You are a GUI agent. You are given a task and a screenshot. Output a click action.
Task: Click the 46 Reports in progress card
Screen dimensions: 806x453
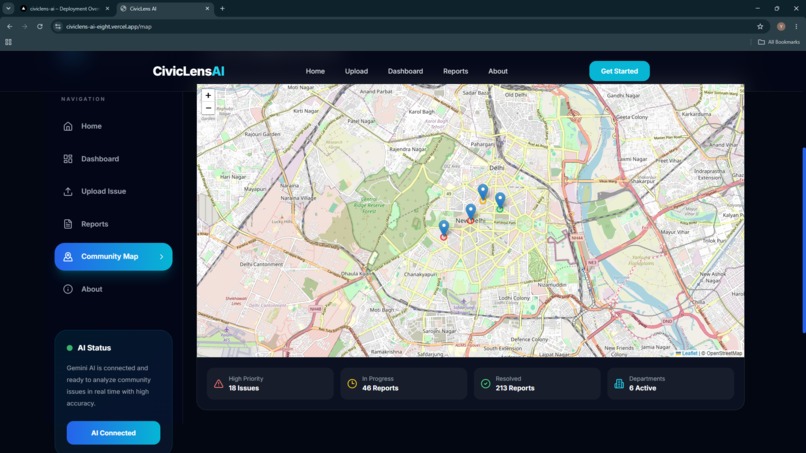coord(404,384)
